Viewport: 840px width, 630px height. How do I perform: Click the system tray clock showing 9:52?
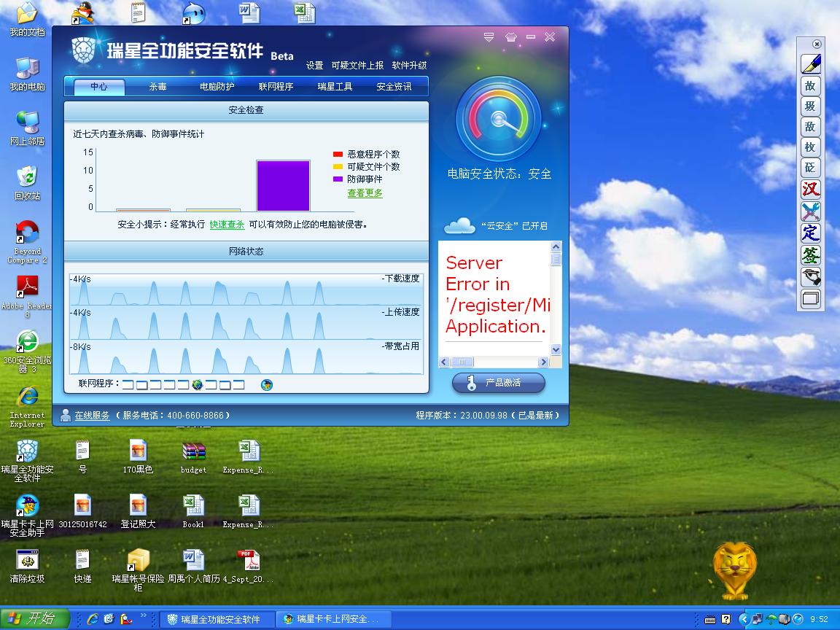coord(819,619)
